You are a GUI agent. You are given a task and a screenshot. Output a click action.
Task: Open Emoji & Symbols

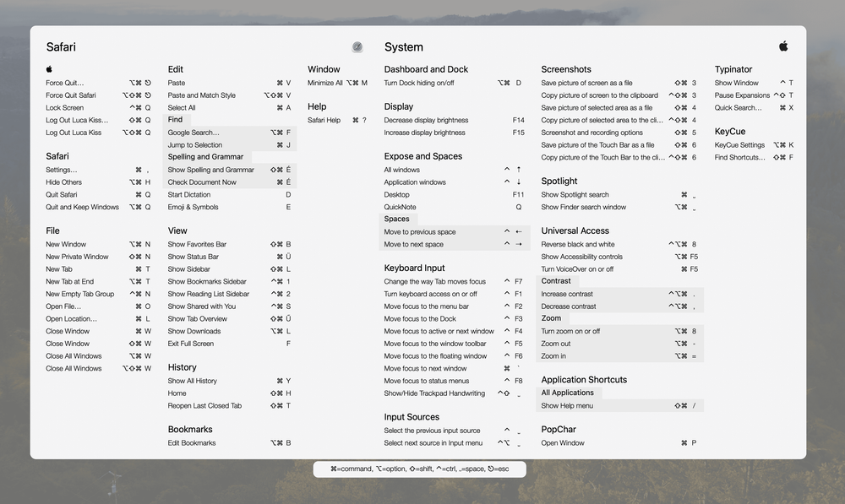tap(230, 207)
